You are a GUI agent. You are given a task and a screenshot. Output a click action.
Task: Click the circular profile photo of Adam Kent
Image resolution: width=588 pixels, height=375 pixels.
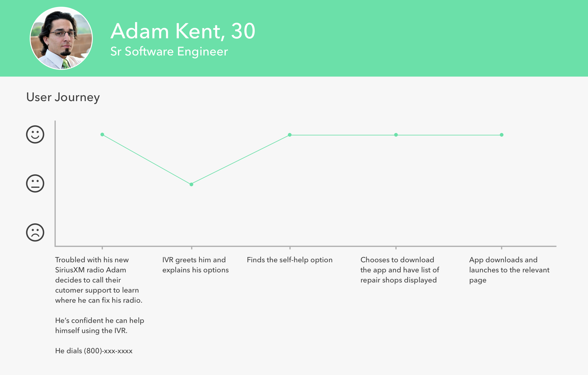click(61, 38)
